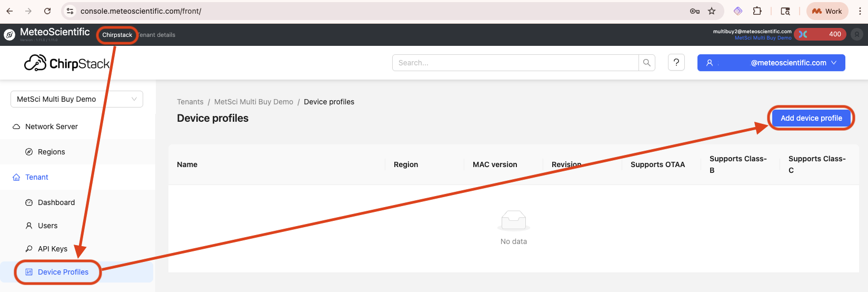Open the password key icon in address bar
Screen dimensions: 868x292
pyautogui.click(x=695, y=11)
